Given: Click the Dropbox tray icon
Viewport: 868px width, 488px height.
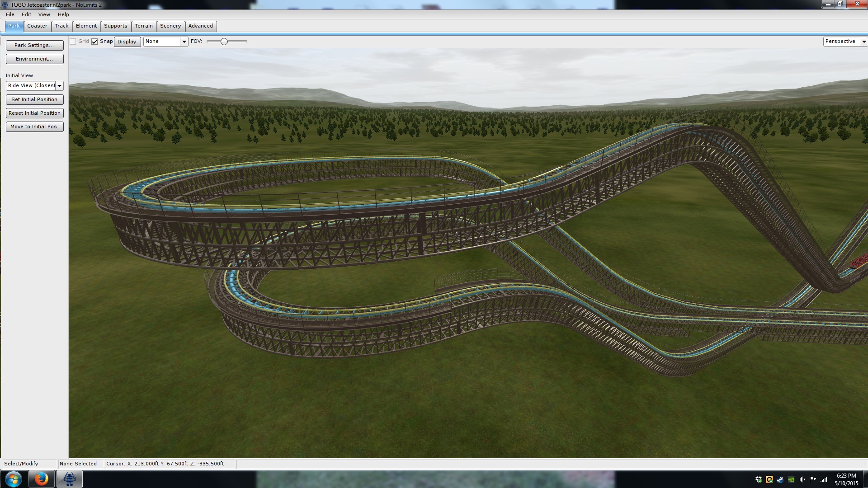Looking at the screenshot, I should point(759,479).
